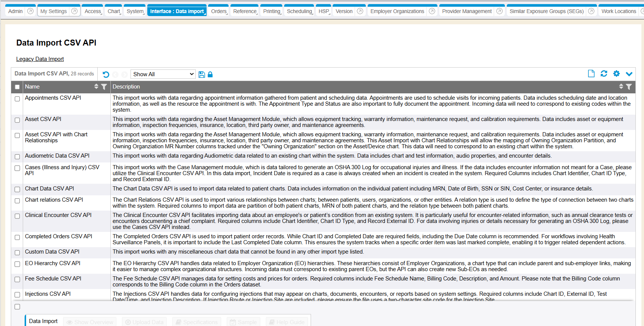Click the new document page icon

591,74
